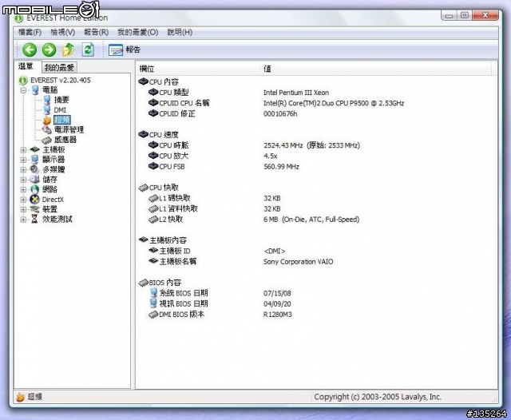Click the Lavalys copyright status text
Viewport: 511px width, 420px height.
378,397
